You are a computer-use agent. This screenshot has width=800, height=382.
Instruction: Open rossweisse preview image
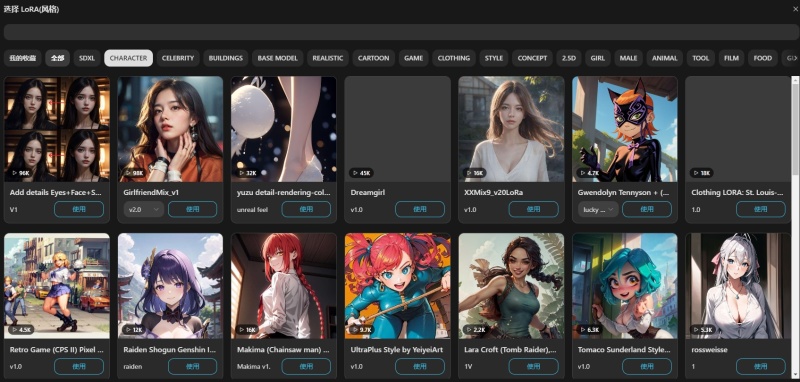(x=738, y=286)
